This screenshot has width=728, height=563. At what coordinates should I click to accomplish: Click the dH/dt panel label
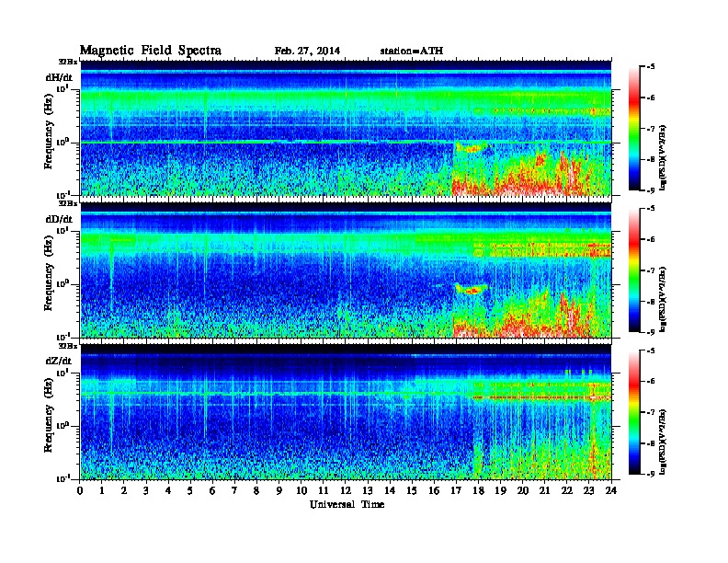(59, 77)
